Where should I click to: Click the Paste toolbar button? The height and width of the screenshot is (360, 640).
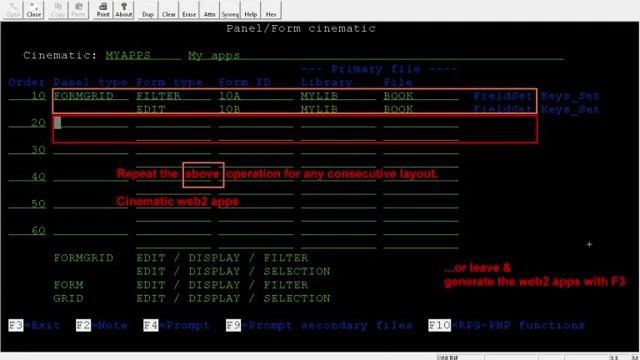coord(78,10)
